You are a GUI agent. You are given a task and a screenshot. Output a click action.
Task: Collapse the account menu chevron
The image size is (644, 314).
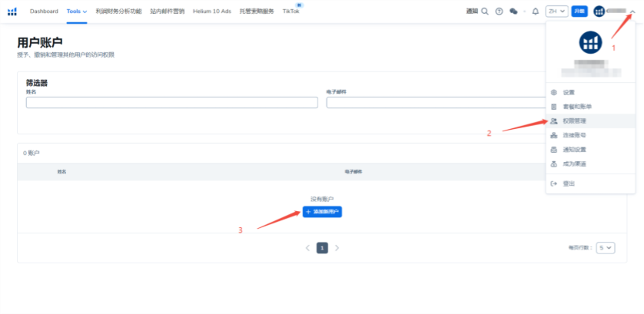pyautogui.click(x=632, y=12)
